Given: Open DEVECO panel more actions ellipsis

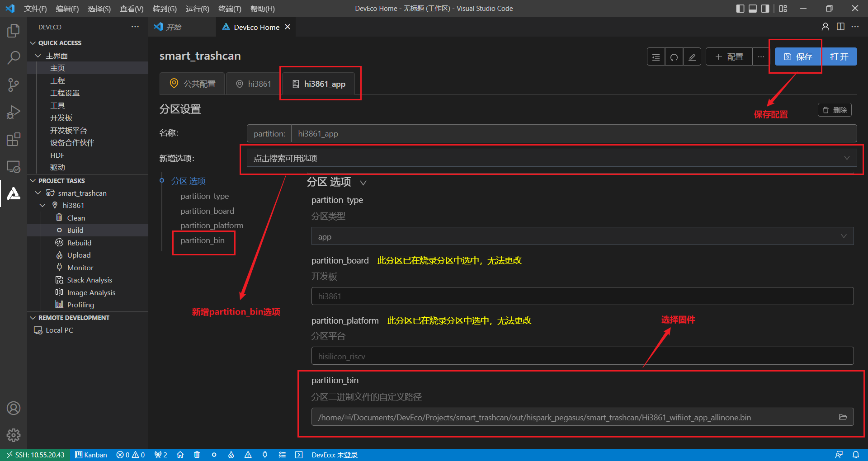Looking at the screenshot, I should pyautogui.click(x=135, y=27).
